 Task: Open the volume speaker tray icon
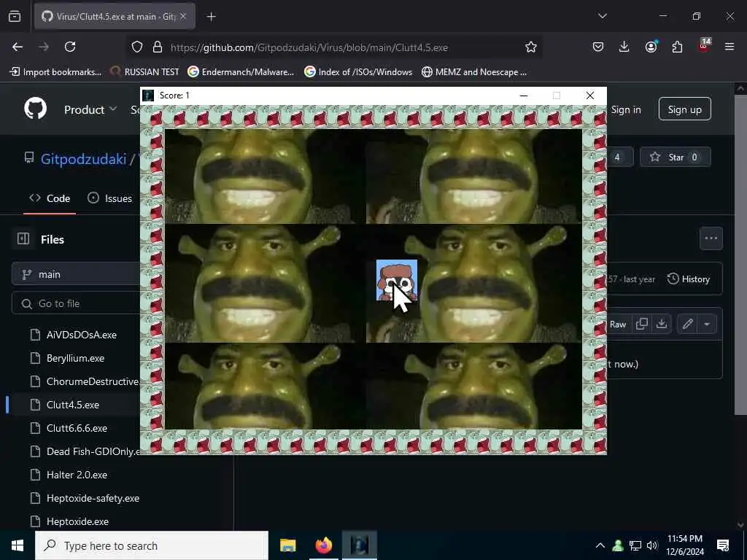[652, 545]
